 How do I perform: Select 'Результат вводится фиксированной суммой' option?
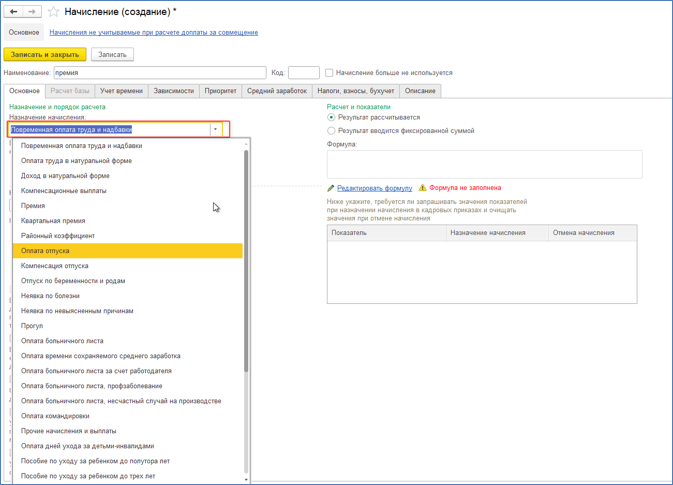click(331, 130)
